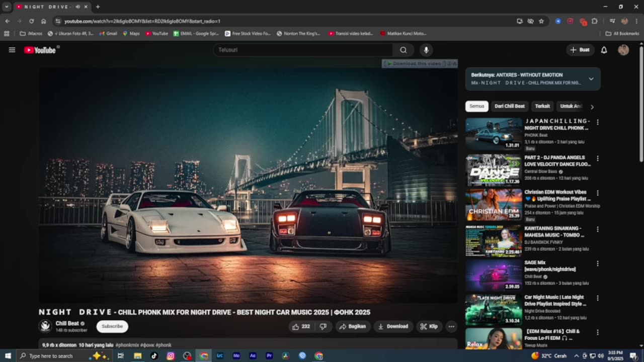Open the YouTube bookmark

click(x=156, y=34)
